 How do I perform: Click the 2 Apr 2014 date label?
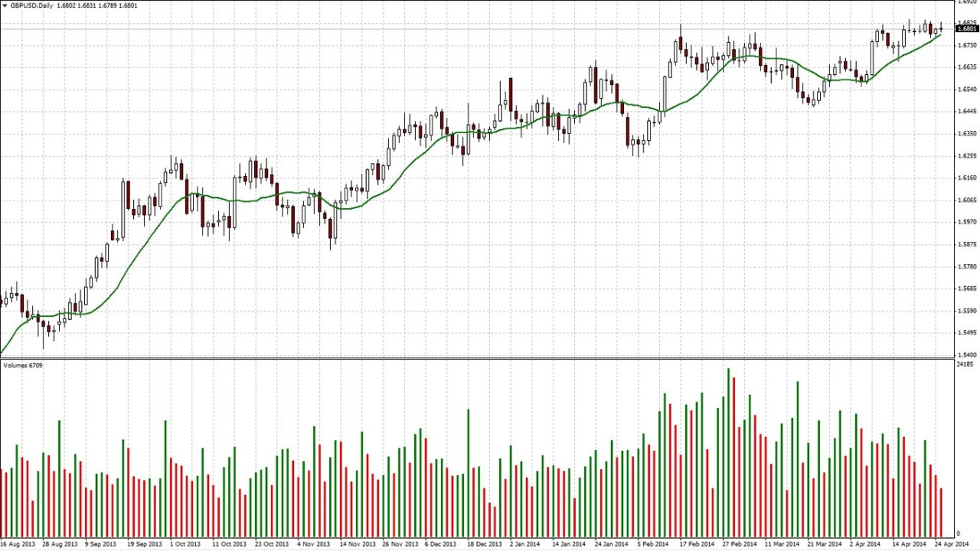(x=866, y=544)
